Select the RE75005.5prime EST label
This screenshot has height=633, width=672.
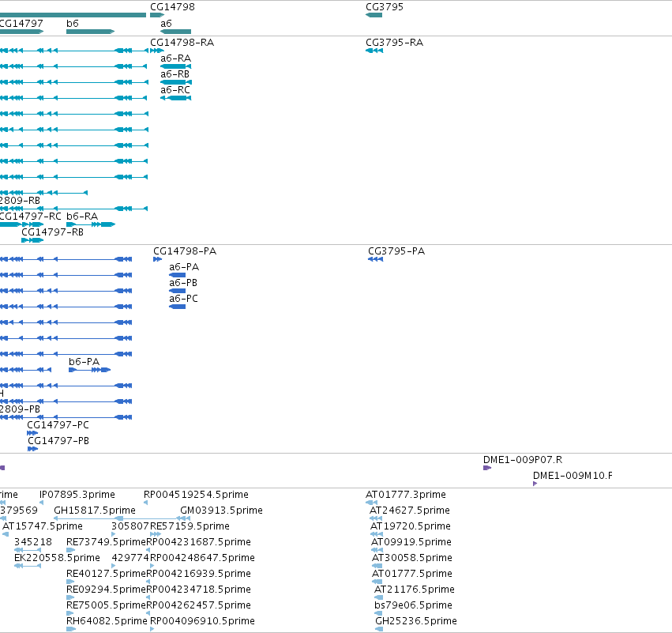click(x=107, y=605)
